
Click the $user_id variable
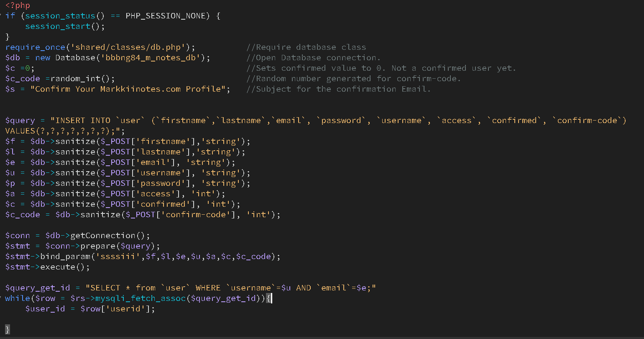click(x=45, y=309)
